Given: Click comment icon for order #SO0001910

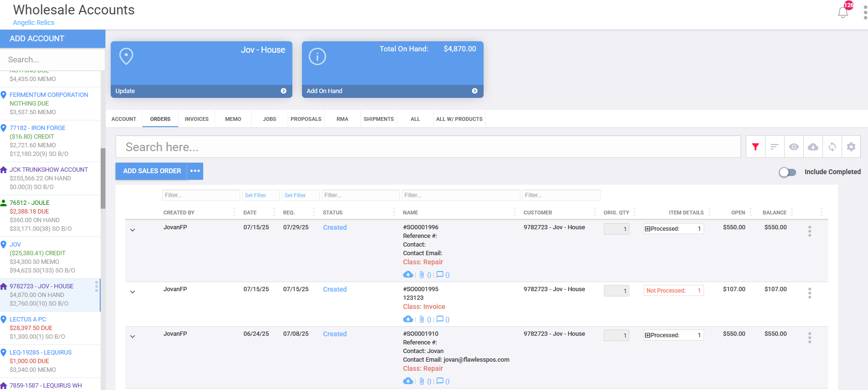Looking at the screenshot, I should point(440,381).
